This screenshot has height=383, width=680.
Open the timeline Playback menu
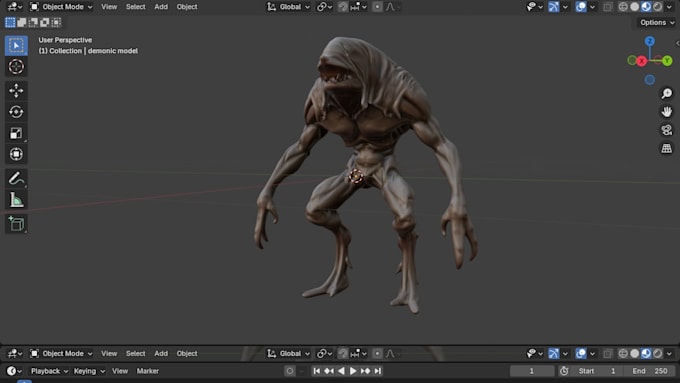pyautogui.click(x=49, y=371)
